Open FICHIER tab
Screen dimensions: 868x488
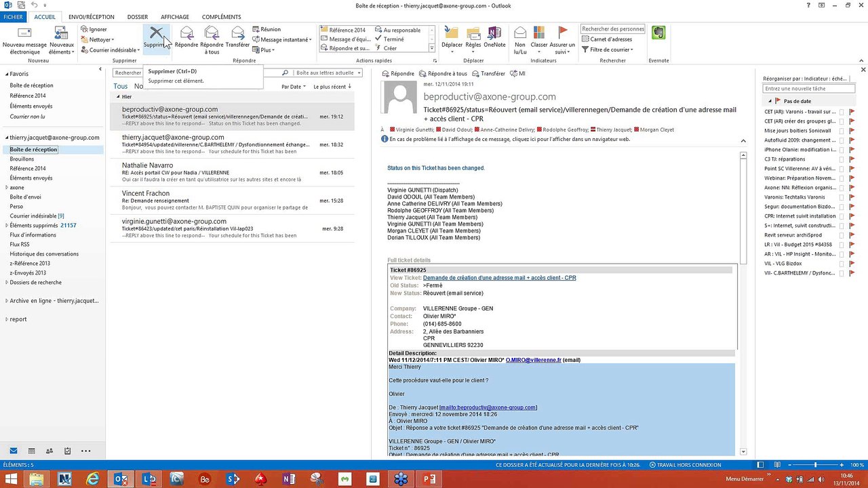point(14,17)
